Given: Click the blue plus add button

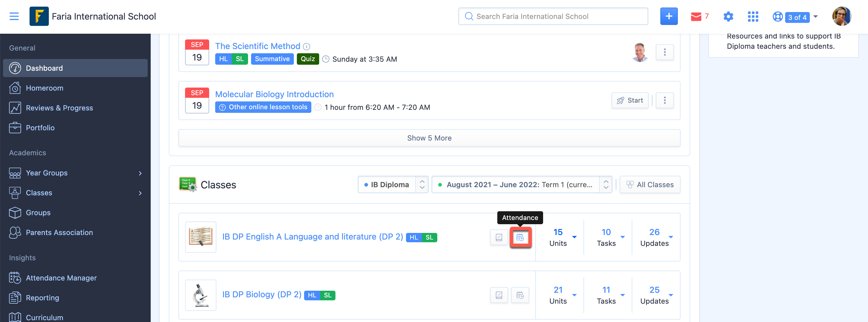Looking at the screenshot, I should point(668,17).
